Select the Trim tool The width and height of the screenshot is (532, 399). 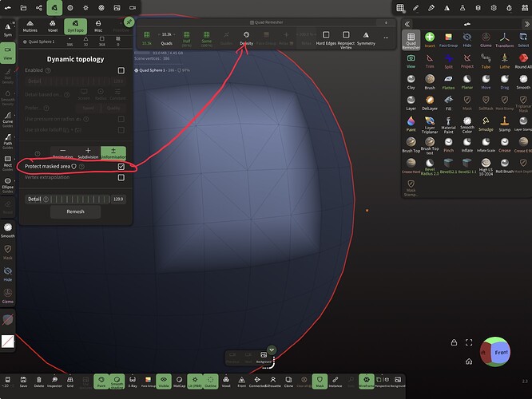click(430, 61)
